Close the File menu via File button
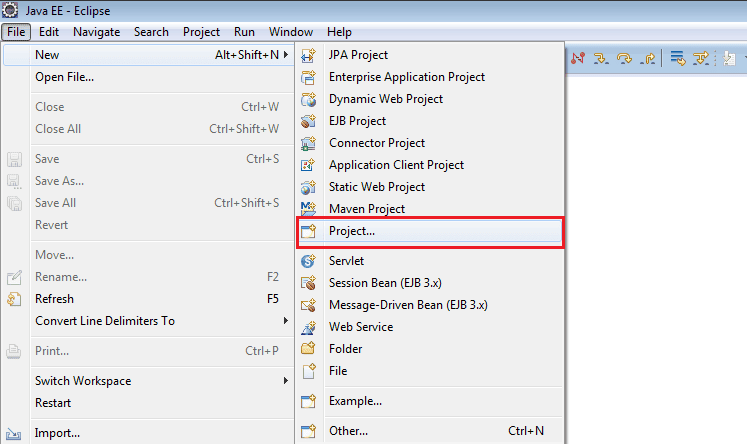The width and height of the screenshot is (747, 444). click(16, 32)
